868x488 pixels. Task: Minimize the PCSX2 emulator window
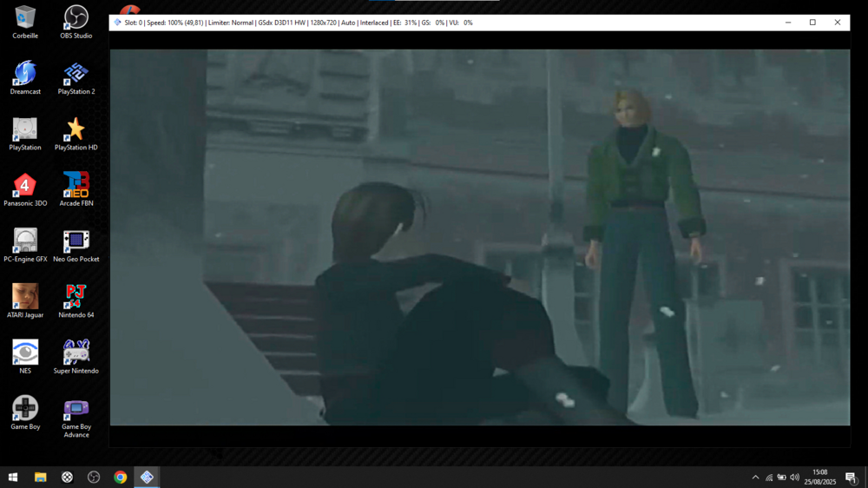tap(788, 23)
